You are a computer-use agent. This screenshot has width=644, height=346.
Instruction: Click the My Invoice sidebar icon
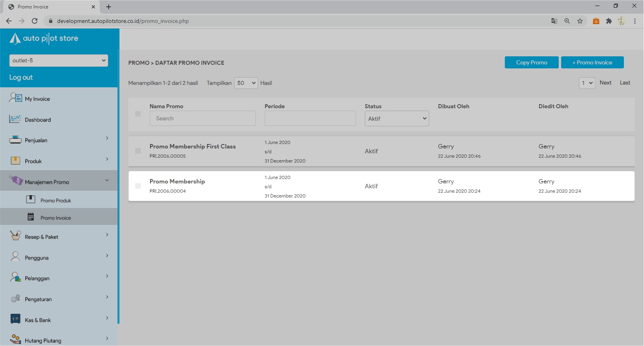tap(16, 98)
